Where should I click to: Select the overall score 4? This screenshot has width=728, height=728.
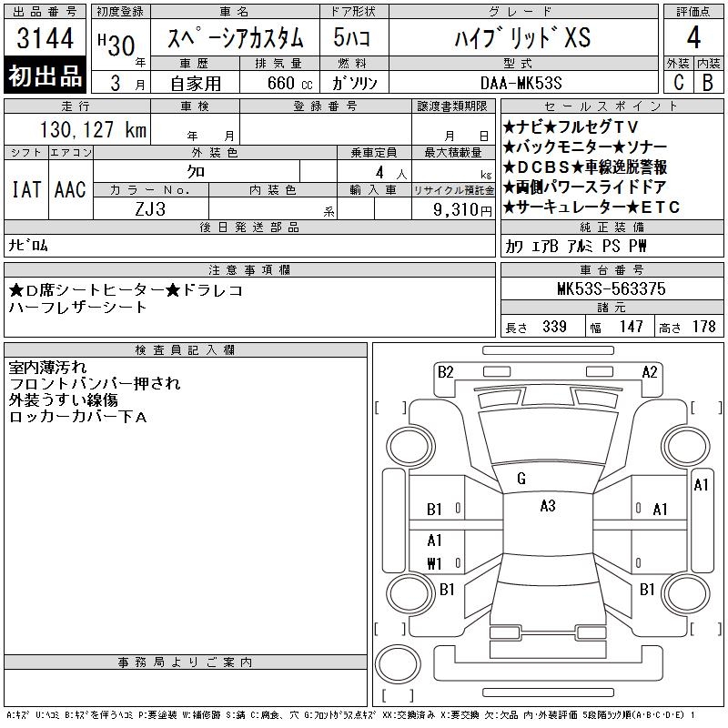[x=693, y=37]
